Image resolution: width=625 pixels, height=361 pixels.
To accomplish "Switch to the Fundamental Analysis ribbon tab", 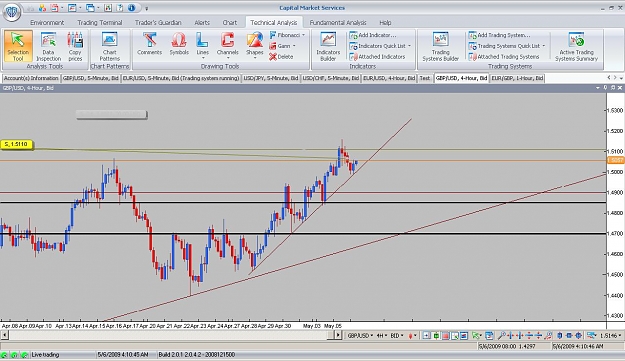I will pyautogui.click(x=338, y=22).
